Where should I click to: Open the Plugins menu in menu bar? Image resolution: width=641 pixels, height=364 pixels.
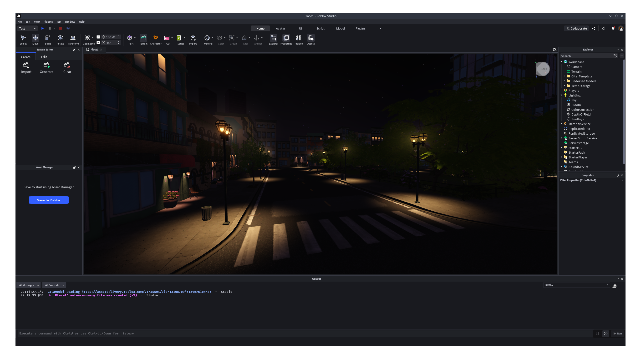tap(48, 22)
